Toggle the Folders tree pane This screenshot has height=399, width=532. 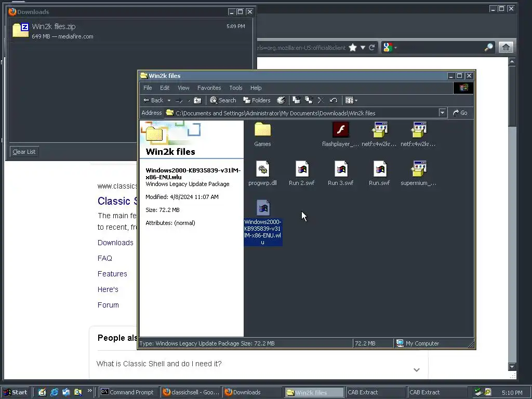(257, 100)
